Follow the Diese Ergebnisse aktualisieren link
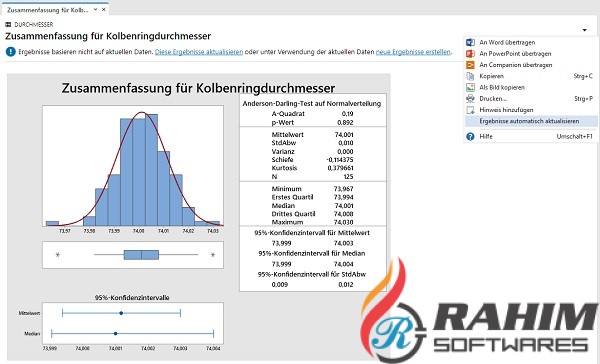 click(x=199, y=52)
